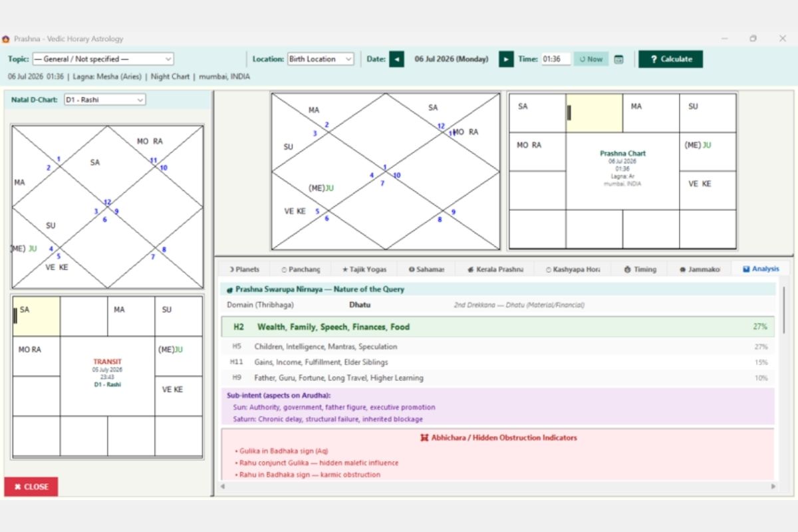
Task: Open the Topic dropdown
Action: pos(102,59)
